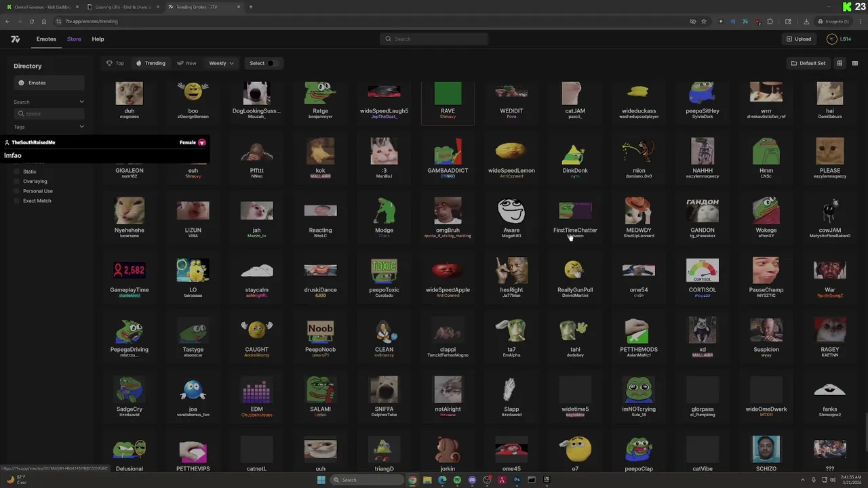868x488 pixels.
Task: Open the wideSpeedLemon emote
Action: click(x=511, y=157)
